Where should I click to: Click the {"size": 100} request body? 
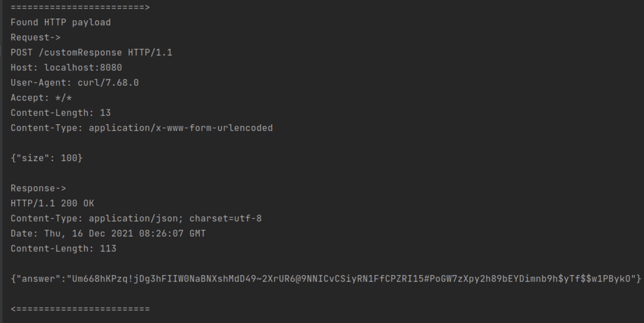coord(46,158)
